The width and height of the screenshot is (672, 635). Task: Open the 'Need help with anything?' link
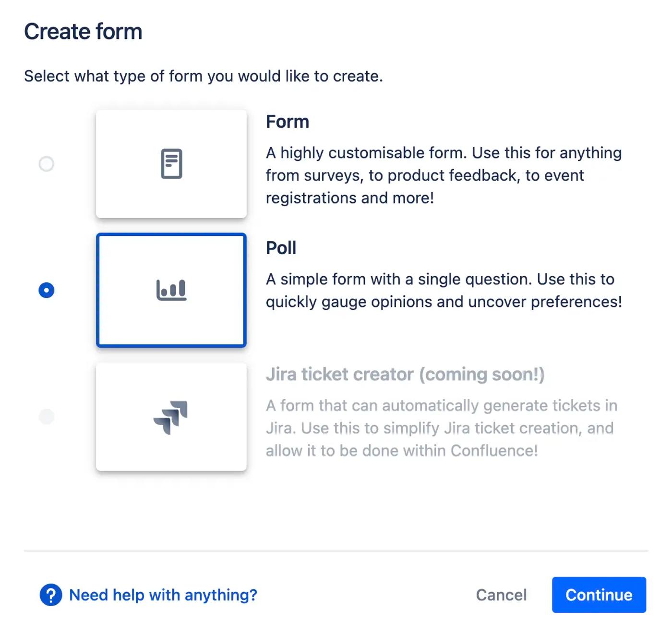[163, 595]
